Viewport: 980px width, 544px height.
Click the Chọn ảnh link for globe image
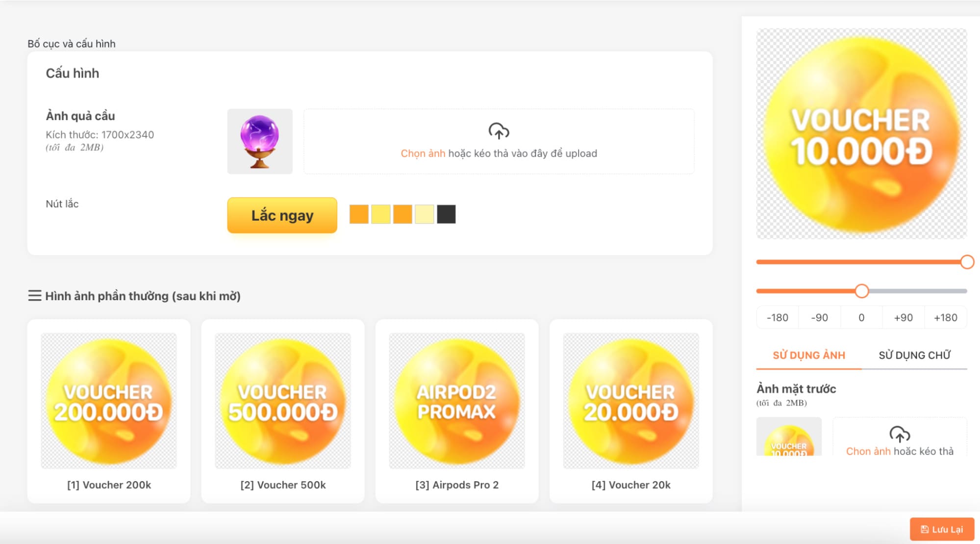423,154
